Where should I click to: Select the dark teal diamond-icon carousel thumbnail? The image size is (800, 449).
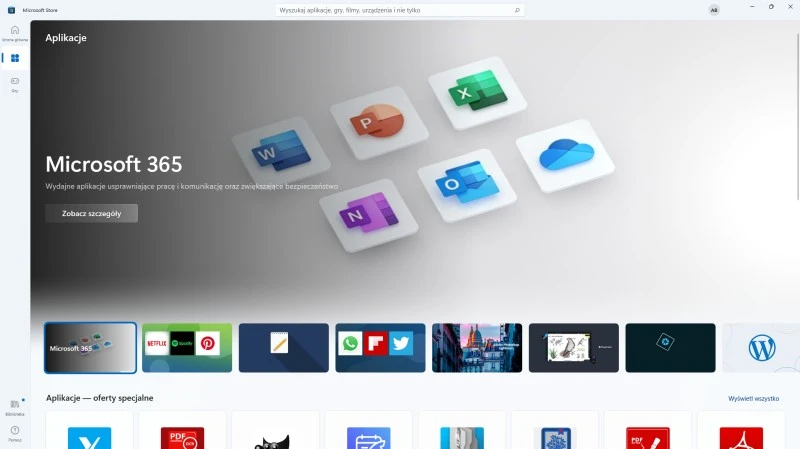click(670, 348)
